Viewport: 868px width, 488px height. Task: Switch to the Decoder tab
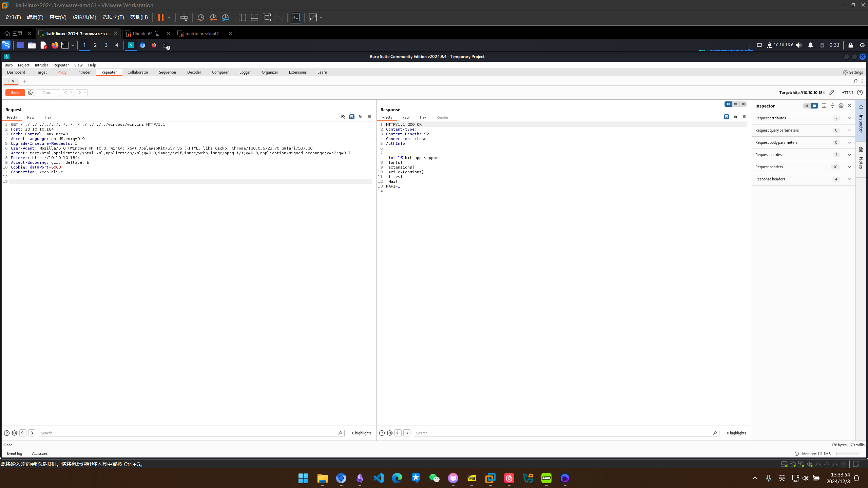click(x=194, y=72)
